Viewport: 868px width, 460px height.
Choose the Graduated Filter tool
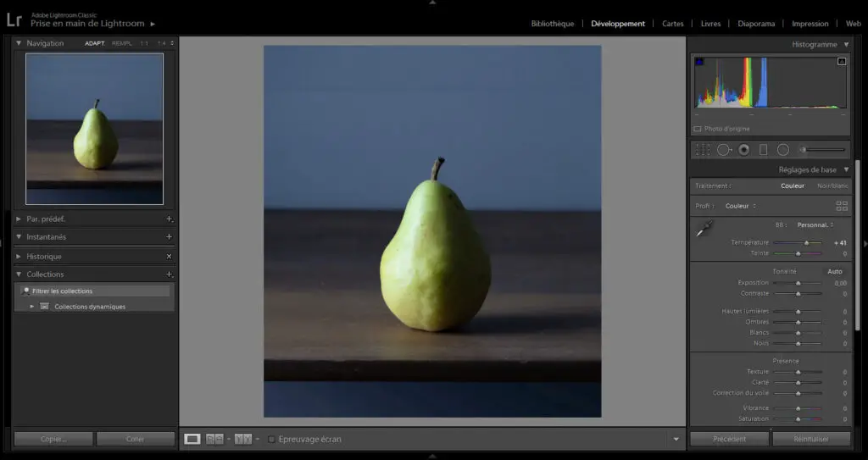(x=763, y=150)
